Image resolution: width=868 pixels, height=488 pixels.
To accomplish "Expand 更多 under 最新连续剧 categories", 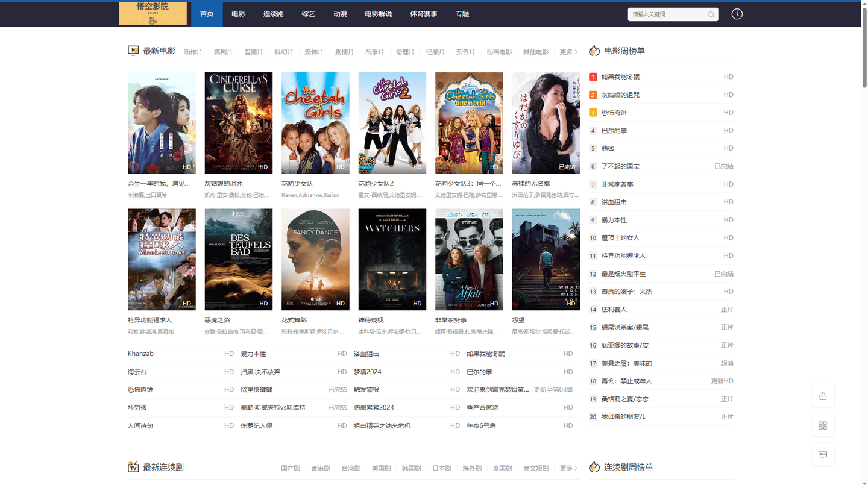I will (568, 468).
